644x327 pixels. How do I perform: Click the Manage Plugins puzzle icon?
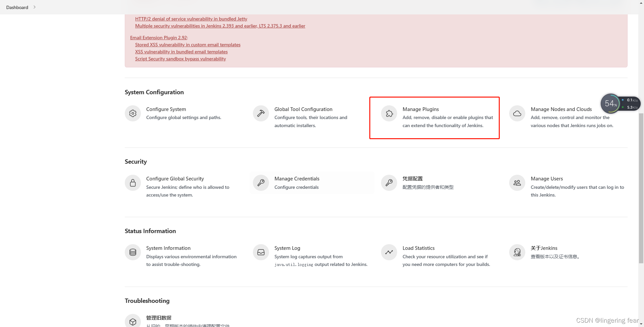[389, 113]
